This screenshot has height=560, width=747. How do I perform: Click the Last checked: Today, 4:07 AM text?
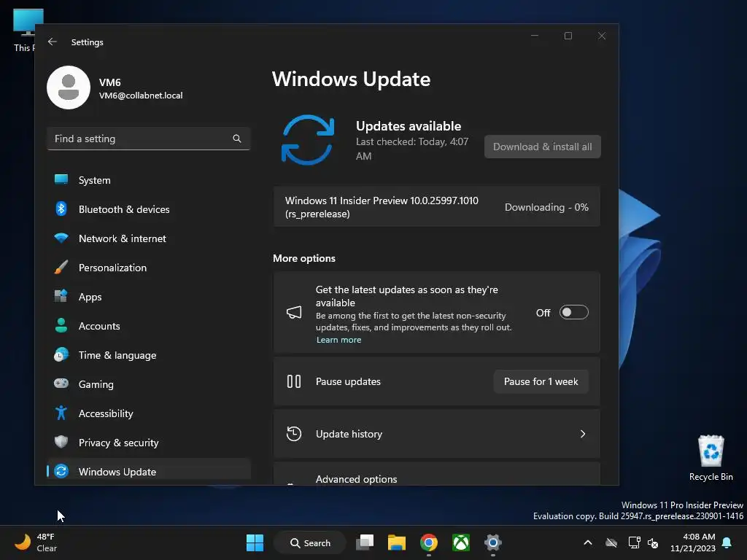click(412, 149)
